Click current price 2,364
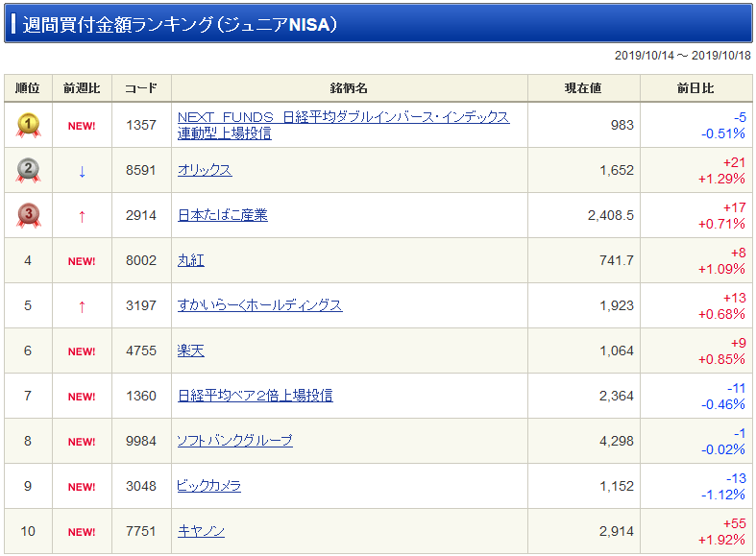 click(x=617, y=396)
